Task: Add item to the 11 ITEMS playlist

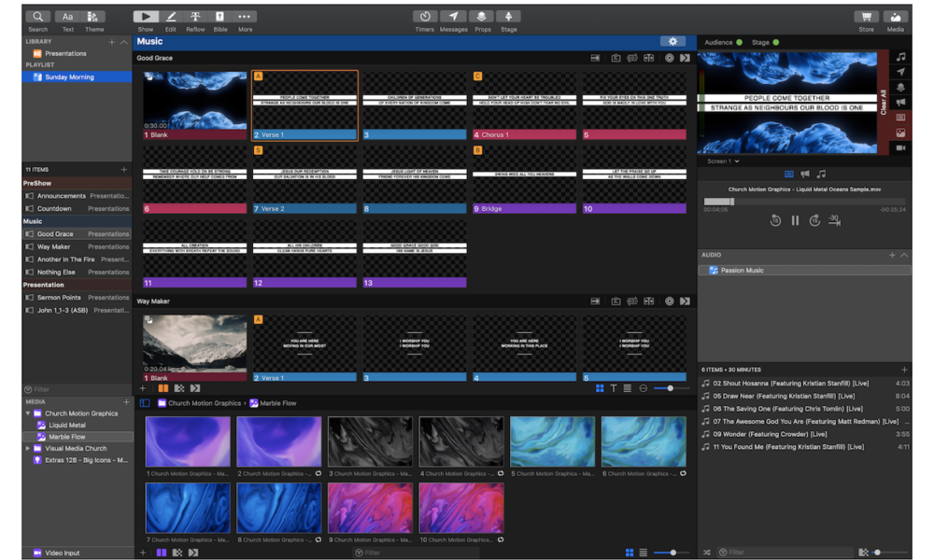Action: (x=124, y=170)
